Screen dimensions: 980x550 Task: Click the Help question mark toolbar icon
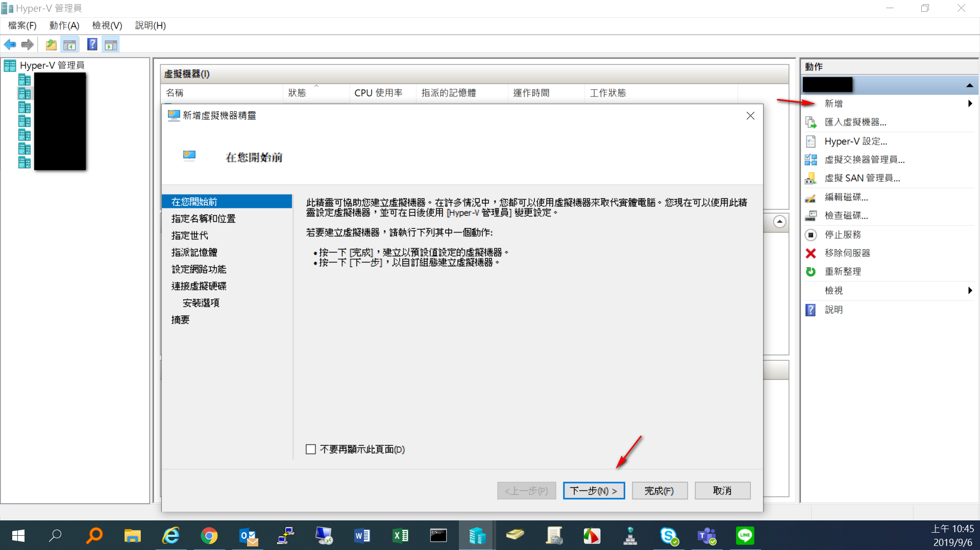[92, 45]
